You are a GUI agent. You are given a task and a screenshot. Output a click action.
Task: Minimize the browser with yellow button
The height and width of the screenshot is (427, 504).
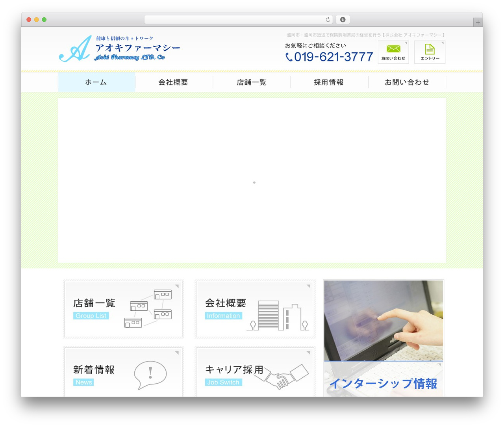(37, 20)
